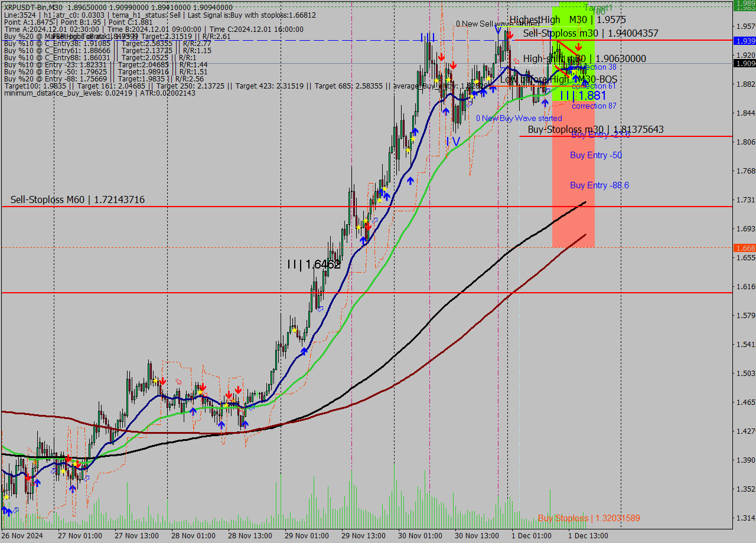Select the 'Sell-Stoploss M60 | 1.72143716' label
Image resolution: width=756 pixels, height=543 pixels.
click(77, 200)
